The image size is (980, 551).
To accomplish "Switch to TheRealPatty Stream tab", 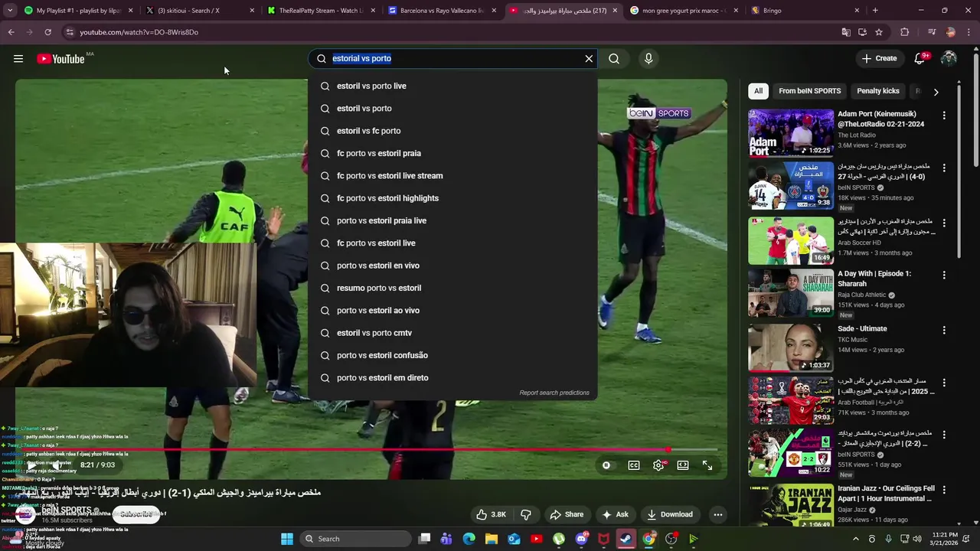I will point(320,11).
